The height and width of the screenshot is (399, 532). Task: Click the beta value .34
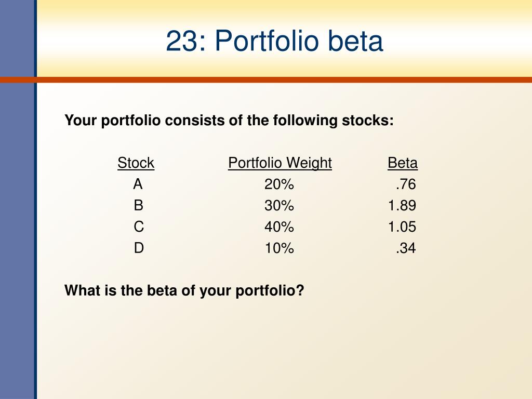[x=406, y=248]
